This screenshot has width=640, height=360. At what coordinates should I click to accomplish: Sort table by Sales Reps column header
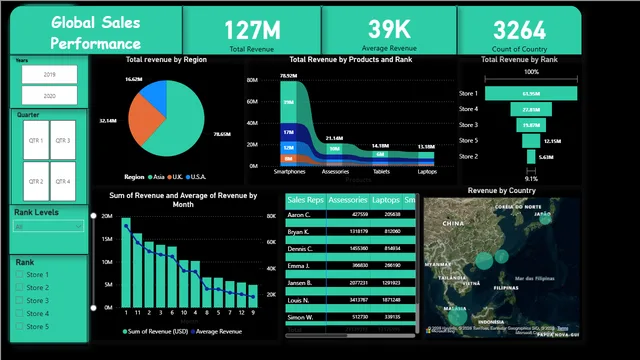[305, 200]
